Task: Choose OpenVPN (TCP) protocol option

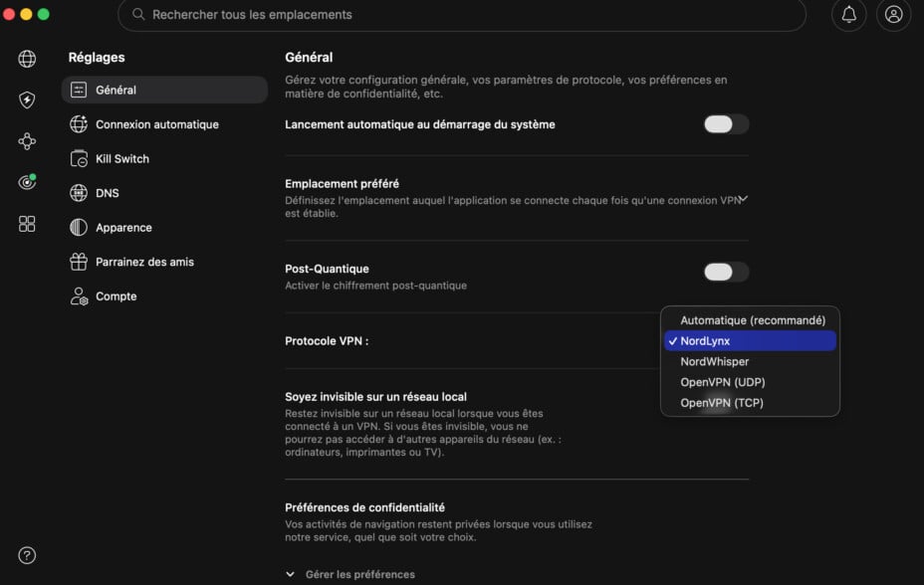Action: pos(750,403)
